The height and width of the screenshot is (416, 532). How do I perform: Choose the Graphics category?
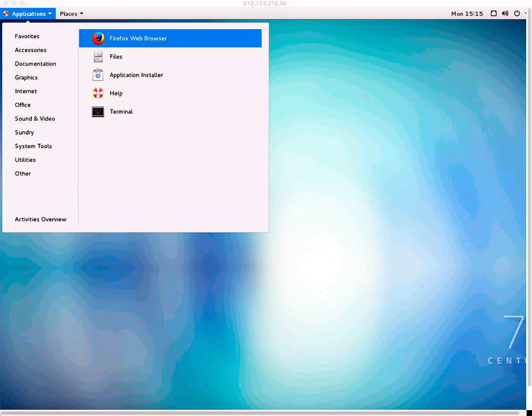click(26, 77)
